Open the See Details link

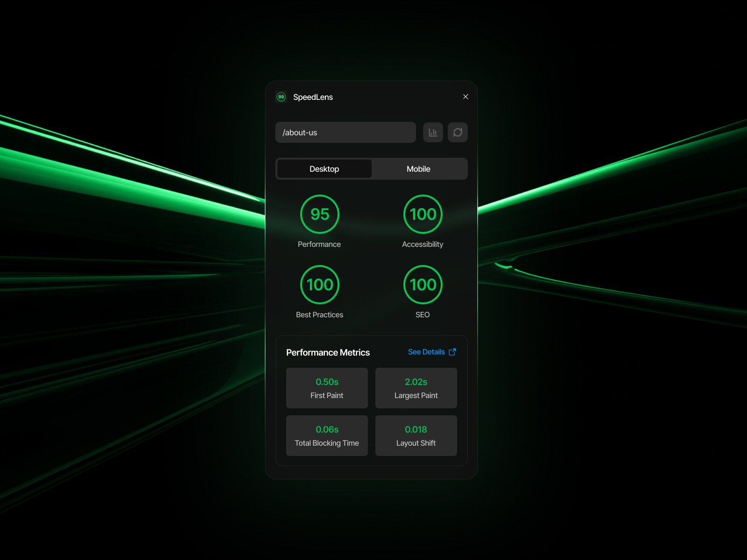pos(427,352)
